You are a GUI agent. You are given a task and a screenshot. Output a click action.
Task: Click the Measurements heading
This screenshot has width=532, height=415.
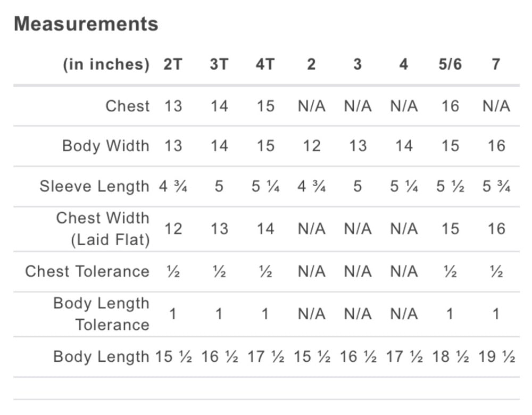click(x=86, y=24)
